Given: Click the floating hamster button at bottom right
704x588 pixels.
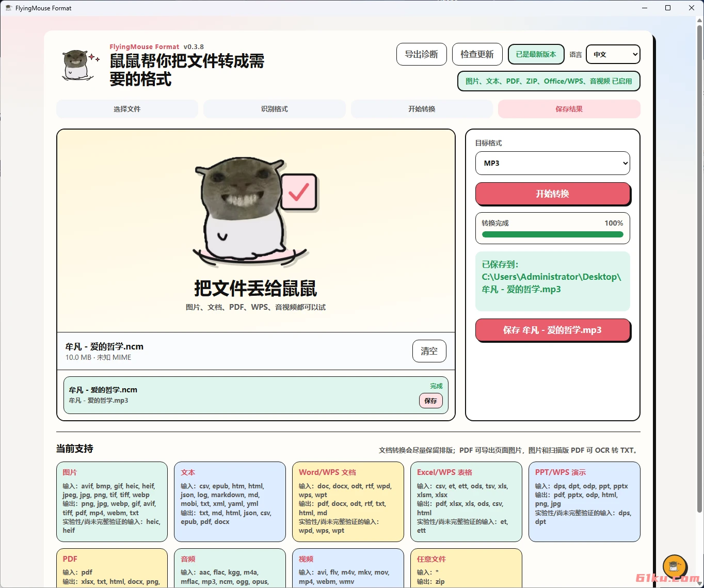Looking at the screenshot, I should (x=675, y=567).
